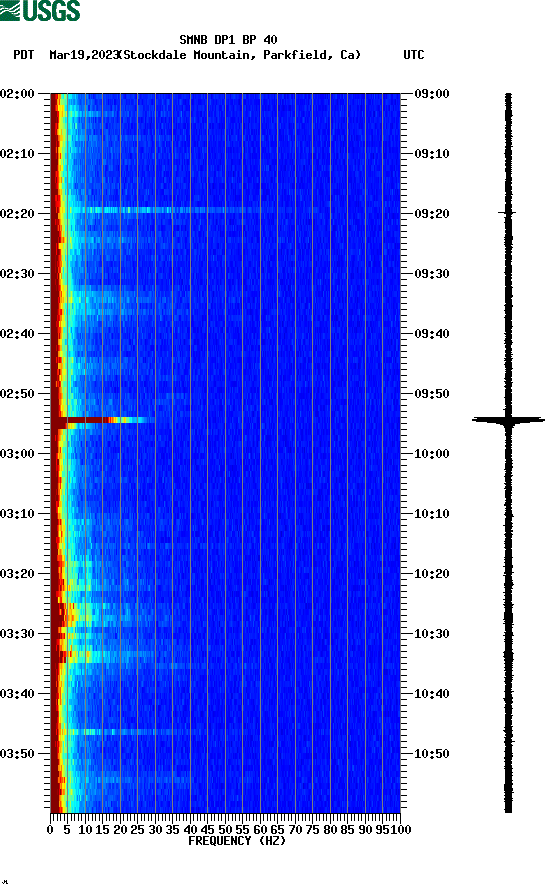Click the 'PDT' timezone label
Screen dimensions: 552x893
click(x=24, y=55)
